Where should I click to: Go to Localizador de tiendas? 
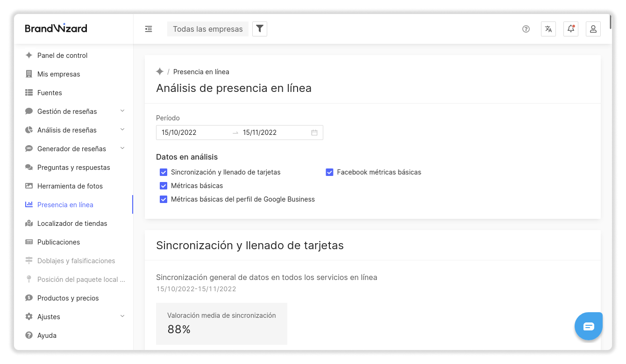(x=72, y=224)
